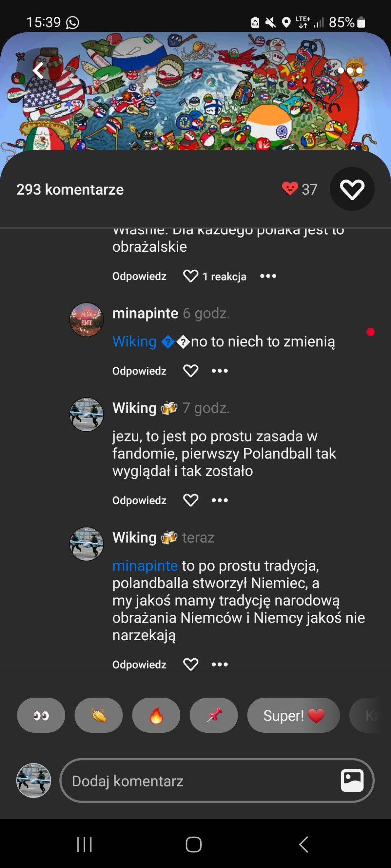Send the fire emoji quick reaction
Image resolution: width=391 pixels, height=868 pixels.
coord(156,715)
